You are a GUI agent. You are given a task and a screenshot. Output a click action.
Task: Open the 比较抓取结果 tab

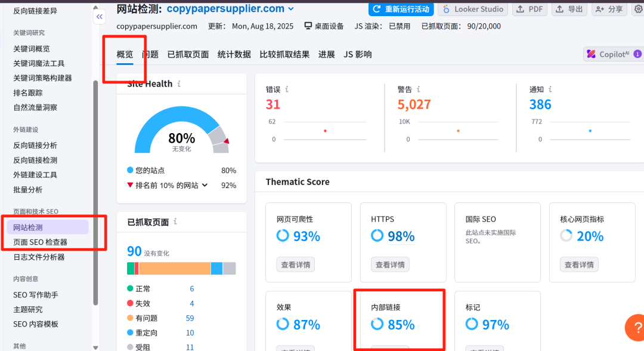[x=284, y=54]
